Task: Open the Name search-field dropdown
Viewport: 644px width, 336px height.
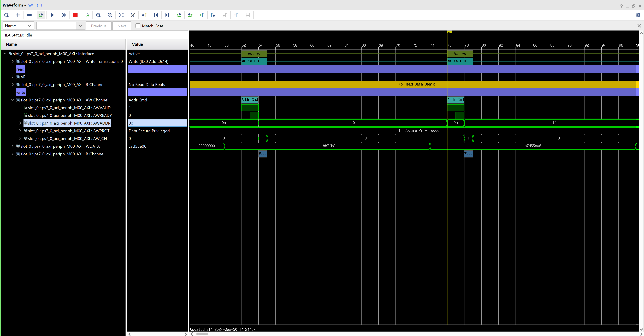Action: coord(18,26)
